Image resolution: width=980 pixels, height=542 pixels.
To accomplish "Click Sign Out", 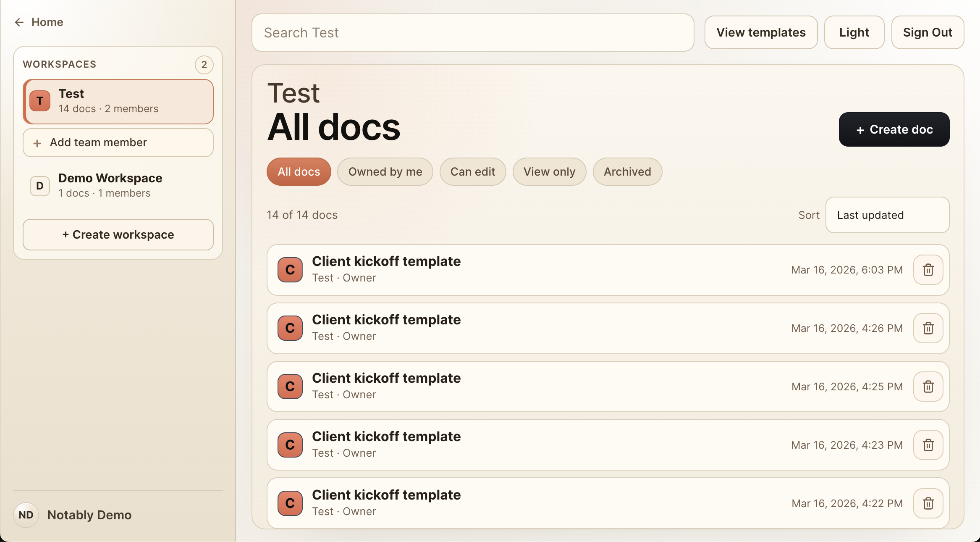I will (928, 32).
